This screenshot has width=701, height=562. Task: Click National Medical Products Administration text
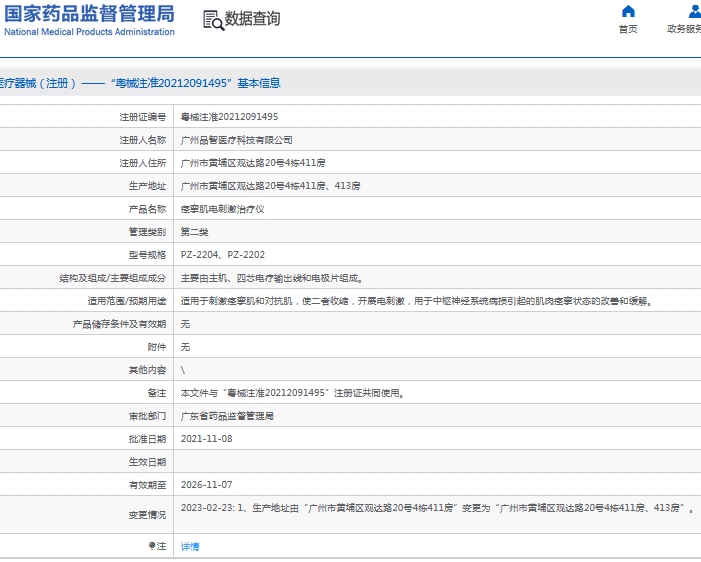(x=89, y=32)
